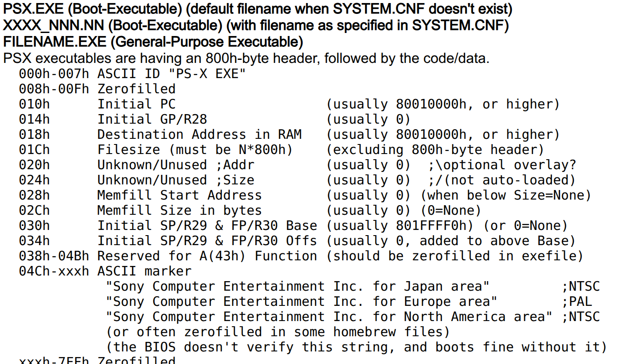Screen dimensions: 617x364
Task: Click the note "(or 0=None)"
Action: pos(526,226)
